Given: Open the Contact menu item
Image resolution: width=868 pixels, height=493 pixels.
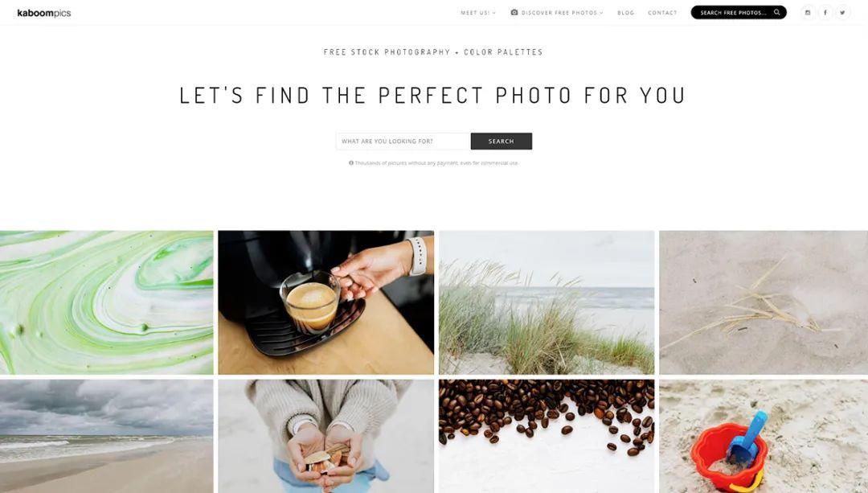Looking at the screenshot, I should 662,13.
